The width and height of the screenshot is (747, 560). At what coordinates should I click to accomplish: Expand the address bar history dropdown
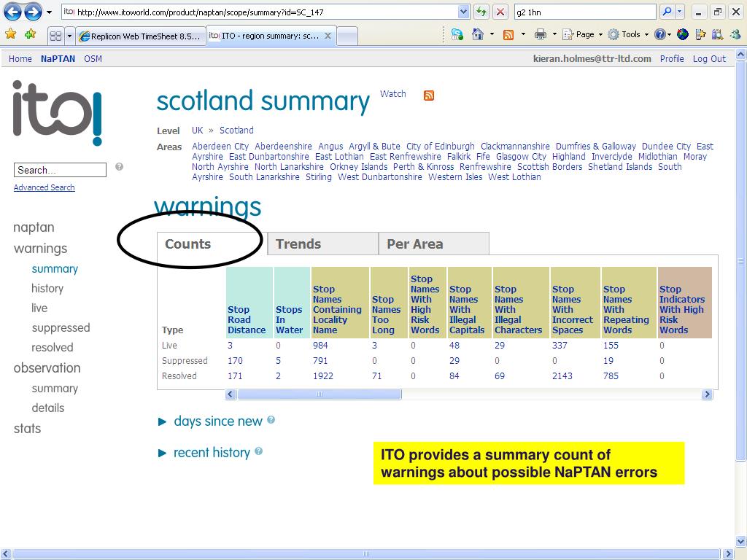click(463, 12)
